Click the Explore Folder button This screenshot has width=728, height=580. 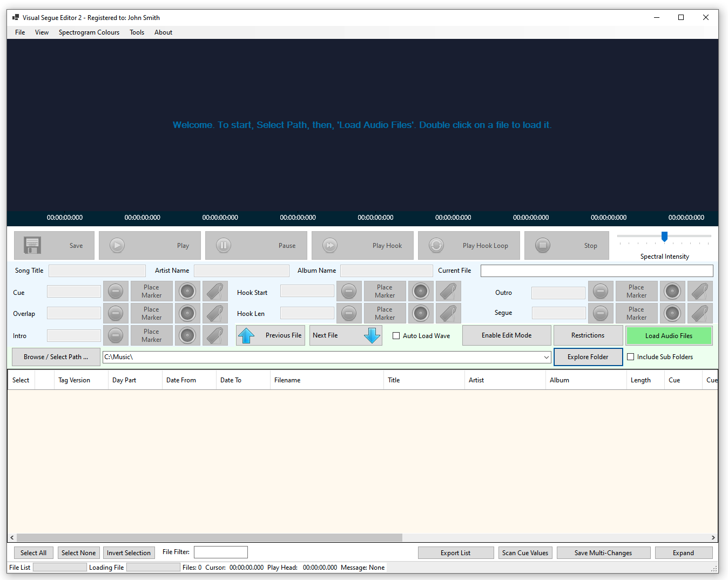588,357
